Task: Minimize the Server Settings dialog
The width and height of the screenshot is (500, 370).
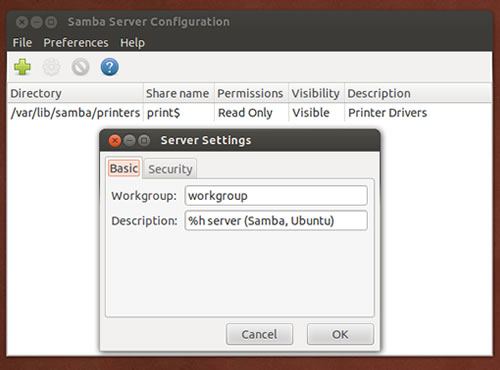Action: coord(130,141)
